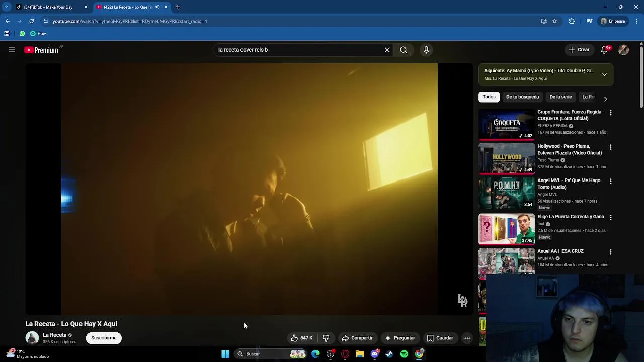This screenshot has width=644, height=362.
Task: Open options menu for Angel MVL video
Action: tap(611, 181)
